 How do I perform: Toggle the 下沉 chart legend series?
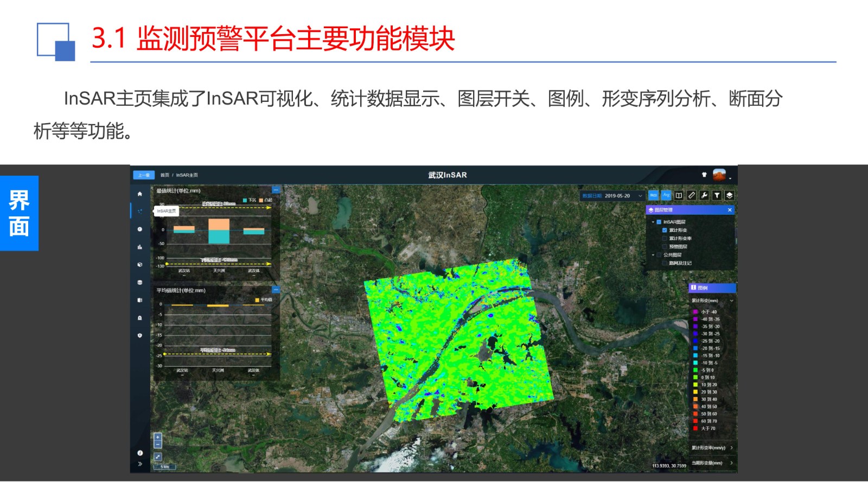click(250, 200)
